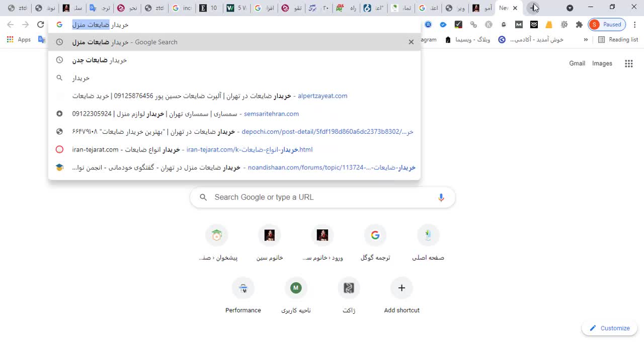Open the browser profile menu avatar
Screen dimensions: 644x343
coord(595,24)
